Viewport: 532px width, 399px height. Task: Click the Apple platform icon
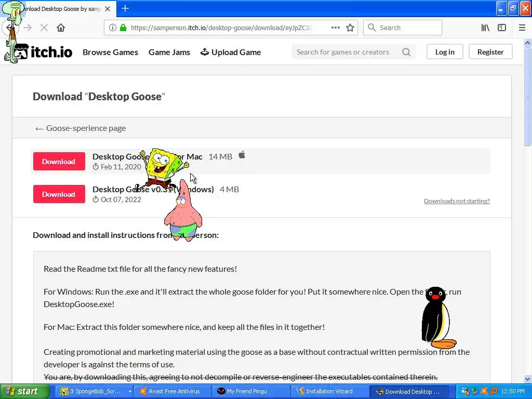click(x=242, y=155)
